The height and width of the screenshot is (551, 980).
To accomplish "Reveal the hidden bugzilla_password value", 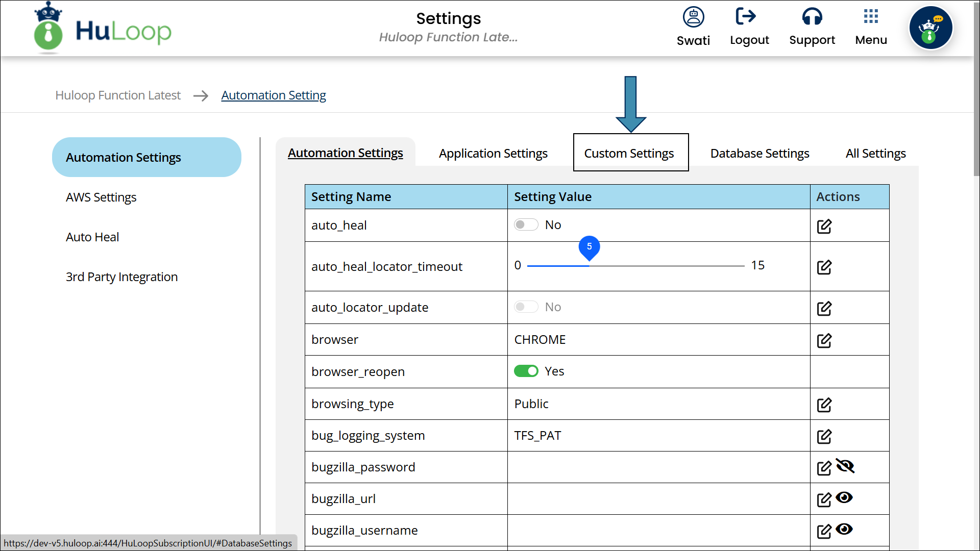I will [x=845, y=466].
